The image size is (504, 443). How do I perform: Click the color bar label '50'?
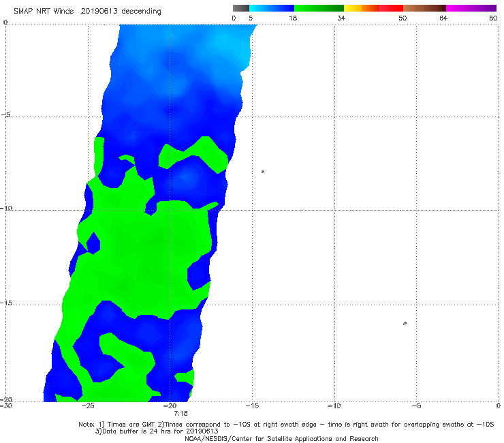[x=403, y=18]
